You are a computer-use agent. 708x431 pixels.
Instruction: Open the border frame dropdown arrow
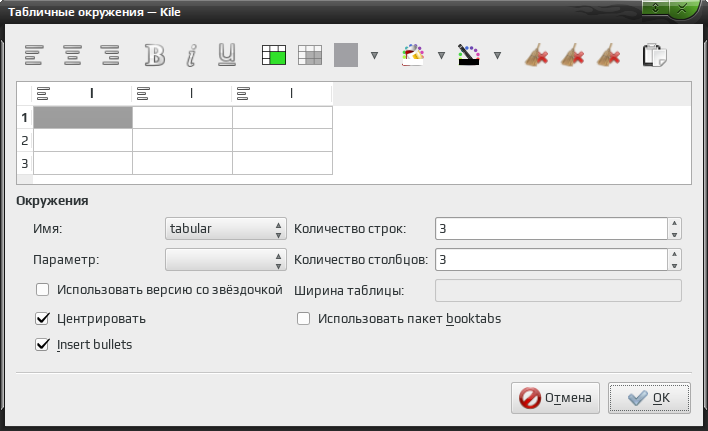(x=374, y=56)
